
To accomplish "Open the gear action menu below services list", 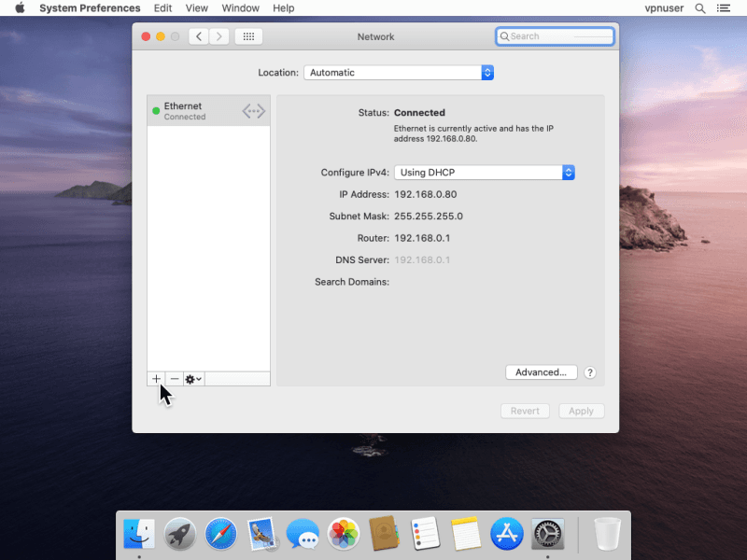I will (193, 379).
